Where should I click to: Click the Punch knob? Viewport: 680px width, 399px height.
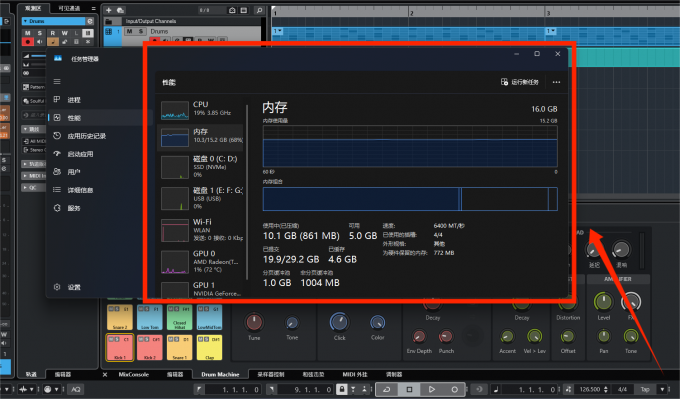coord(446,336)
